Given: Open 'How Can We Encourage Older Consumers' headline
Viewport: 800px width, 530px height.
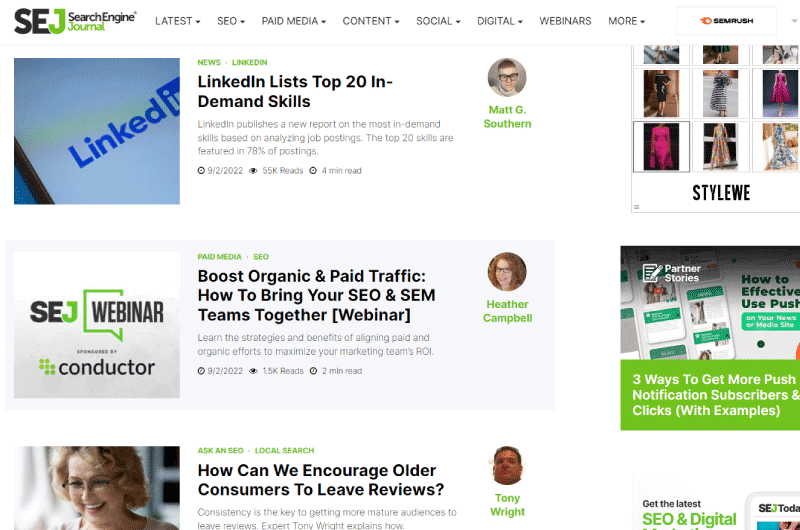Looking at the screenshot, I should click(x=320, y=479).
